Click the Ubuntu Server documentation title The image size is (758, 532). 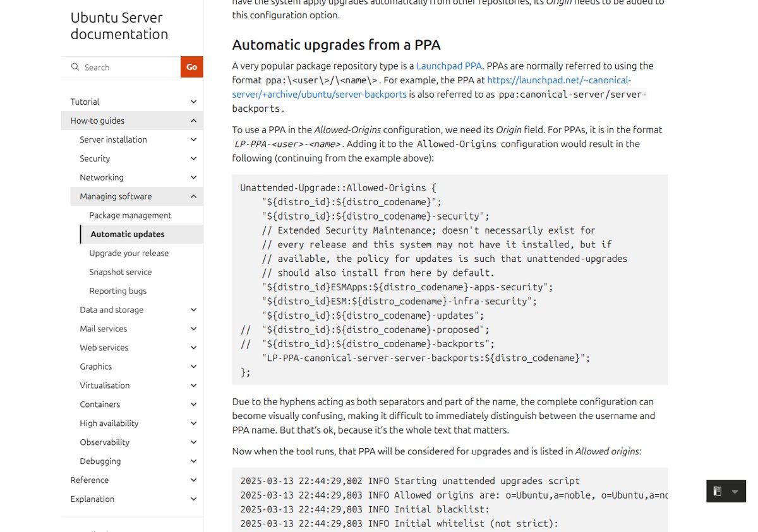point(119,26)
